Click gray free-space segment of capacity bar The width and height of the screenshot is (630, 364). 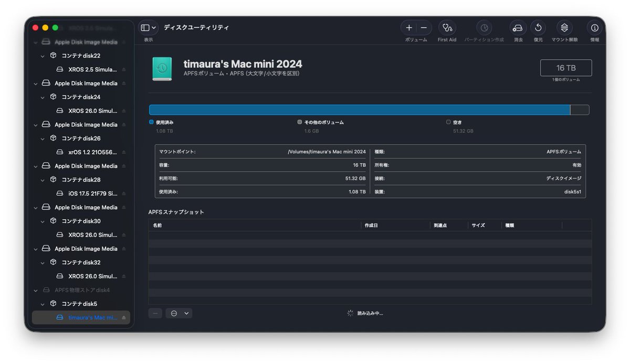tap(580, 110)
